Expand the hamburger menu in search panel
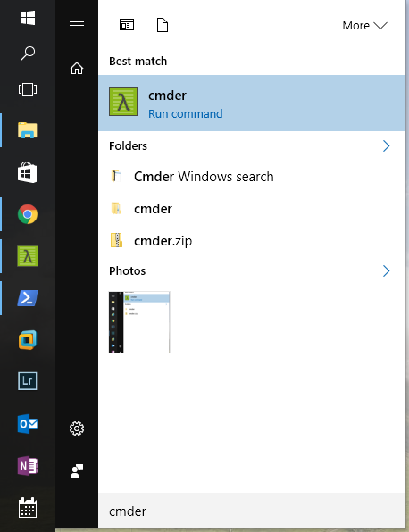The width and height of the screenshot is (409, 532). point(77,26)
